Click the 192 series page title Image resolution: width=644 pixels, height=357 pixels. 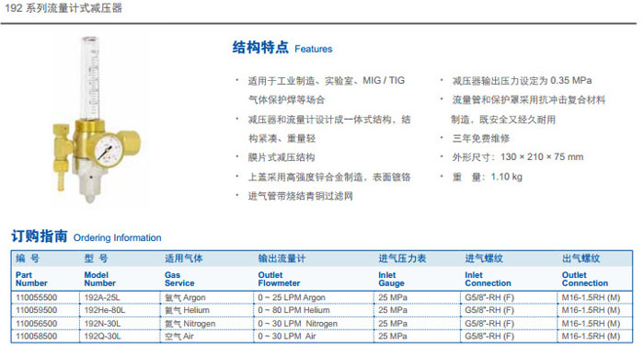click(x=63, y=7)
